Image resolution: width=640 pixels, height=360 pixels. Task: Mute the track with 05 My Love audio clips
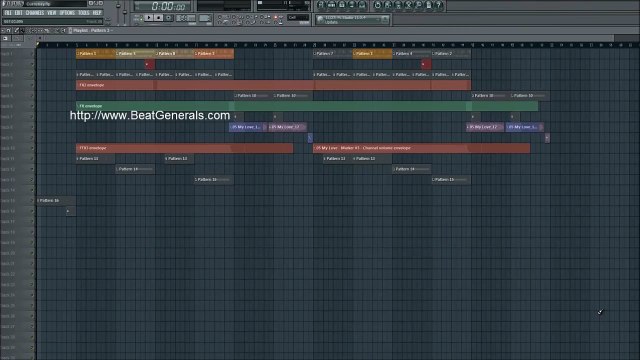pyautogui.click(x=33, y=127)
